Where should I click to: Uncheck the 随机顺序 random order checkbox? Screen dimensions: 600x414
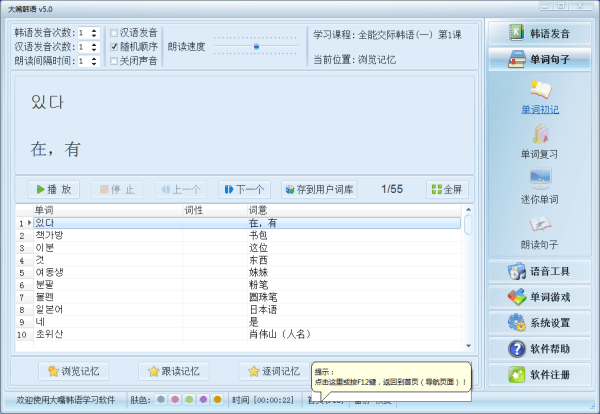[114, 46]
